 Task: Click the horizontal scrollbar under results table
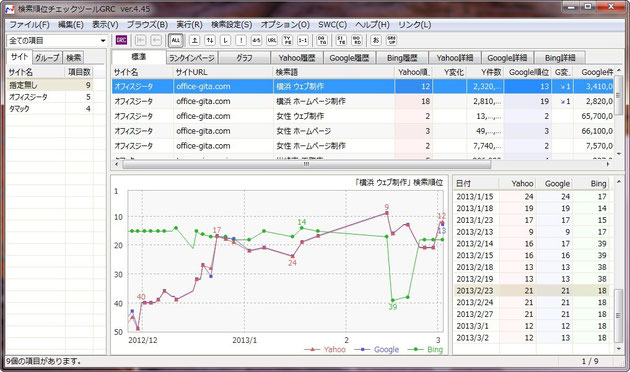coord(307,164)
